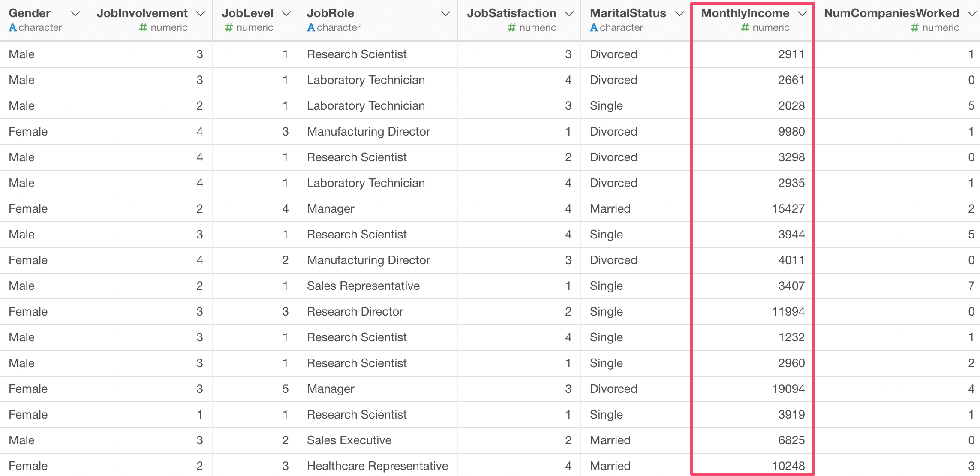
Task: Click Female in the 11994 income row
Action: pos(28,312)
